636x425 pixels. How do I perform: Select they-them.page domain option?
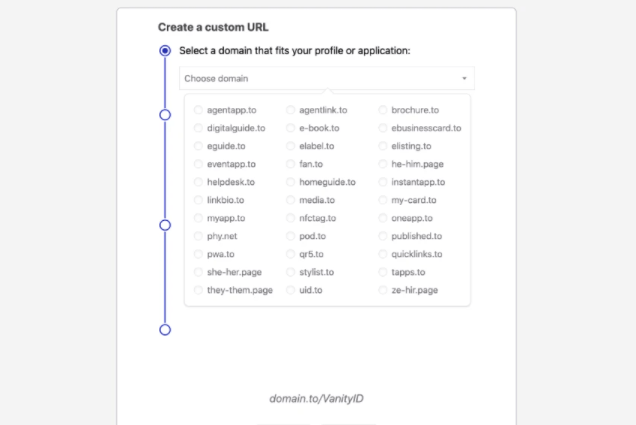point(199,290)
